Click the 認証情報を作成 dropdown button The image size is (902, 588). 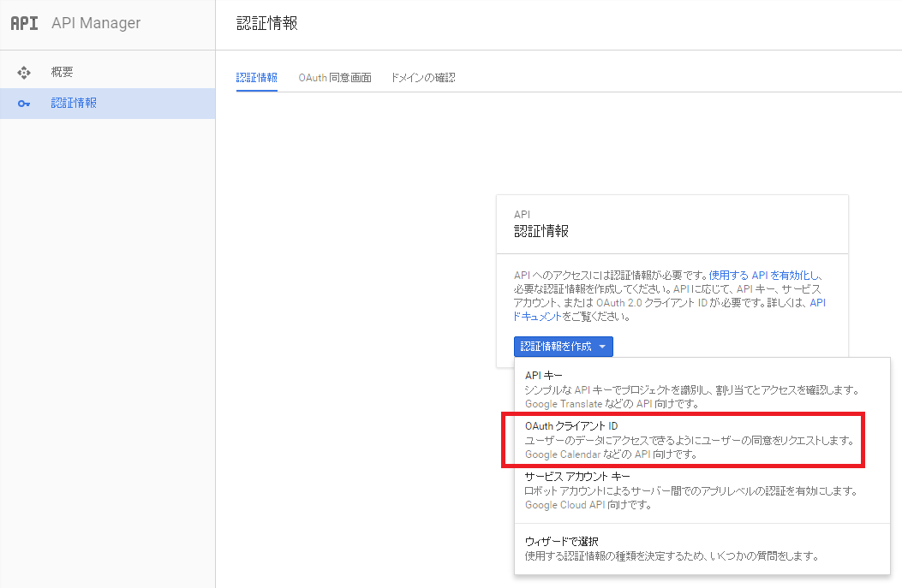click(x=563, y=347)
